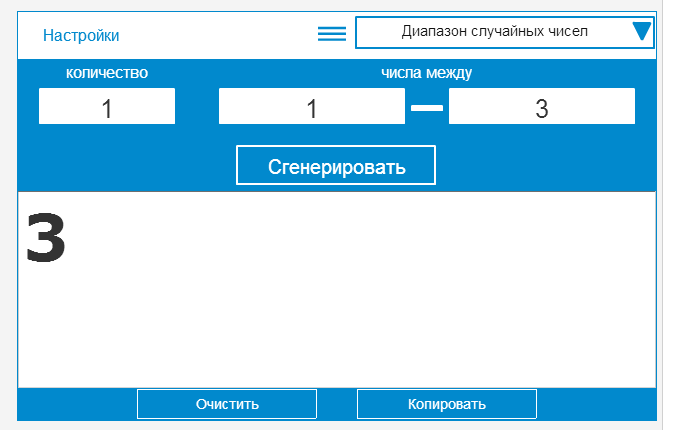Open the hamburger menu icon
This screenshot has width=676, height=430.
click(331, 33)
